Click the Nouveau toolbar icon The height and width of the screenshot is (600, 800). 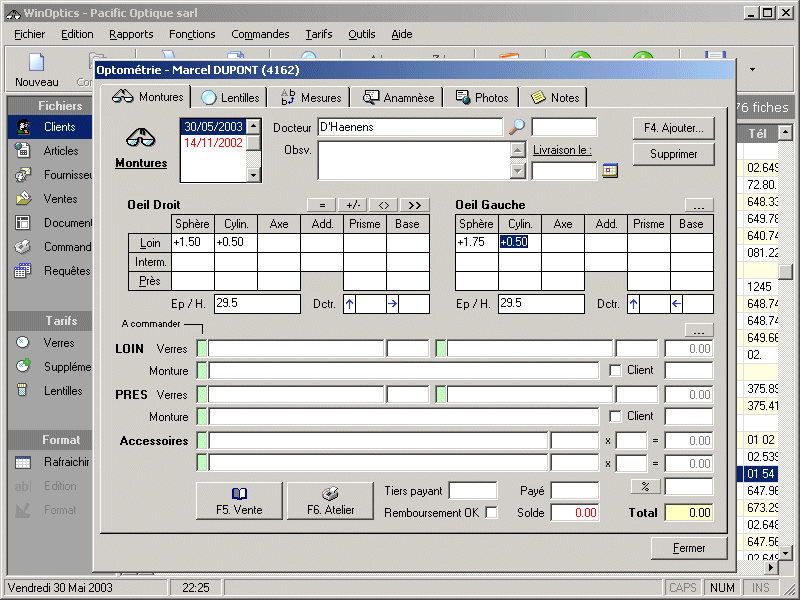(x=36, y=68)
